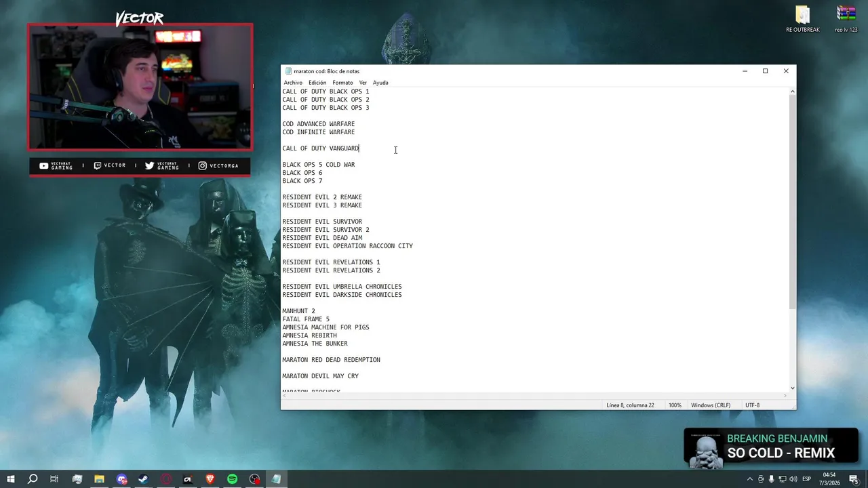868x488 pixels.
Task: Click the line RESIDENT EVIL 2 REMAKE
Action: (x=322, y=197)
